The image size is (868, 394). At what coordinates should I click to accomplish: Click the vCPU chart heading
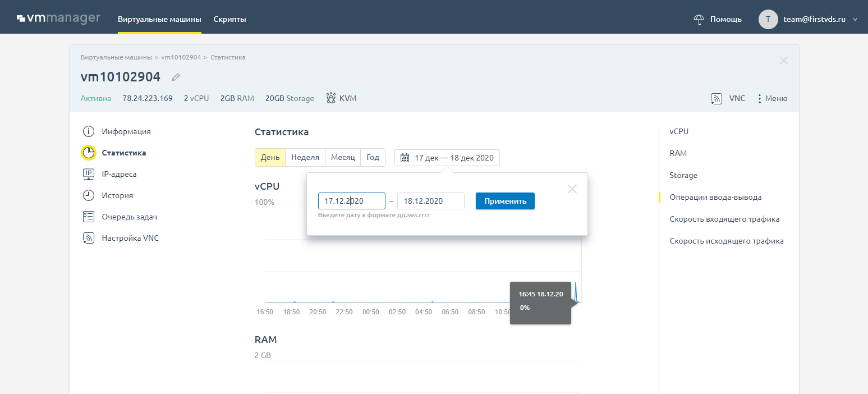(x=267, y=186)
